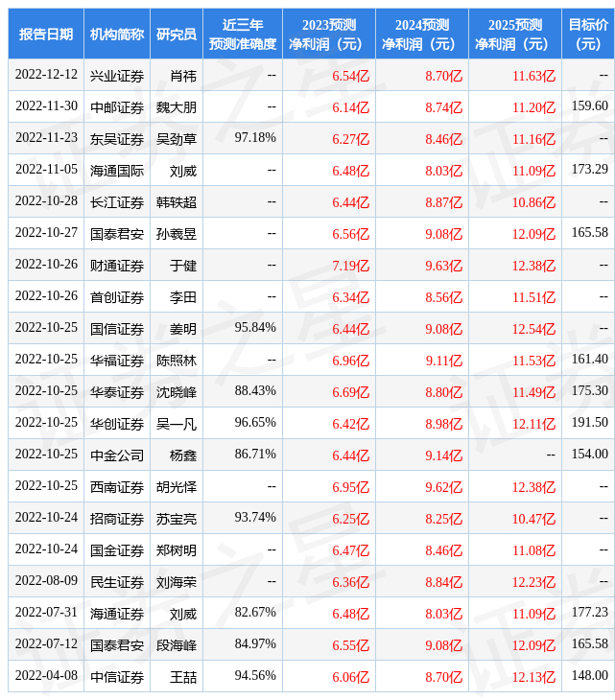This screenshot has width=615, height=700.
Task: Click the 2025预测净利润 column header
Action: click(515, 35)
